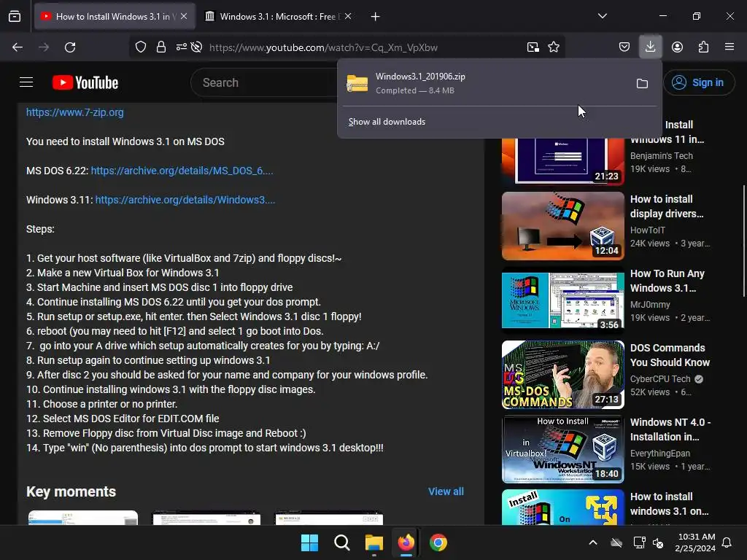Open the 10:31 AM clock and calendar
The width and height of the screenshot is (747, 560).
(695, 542)
